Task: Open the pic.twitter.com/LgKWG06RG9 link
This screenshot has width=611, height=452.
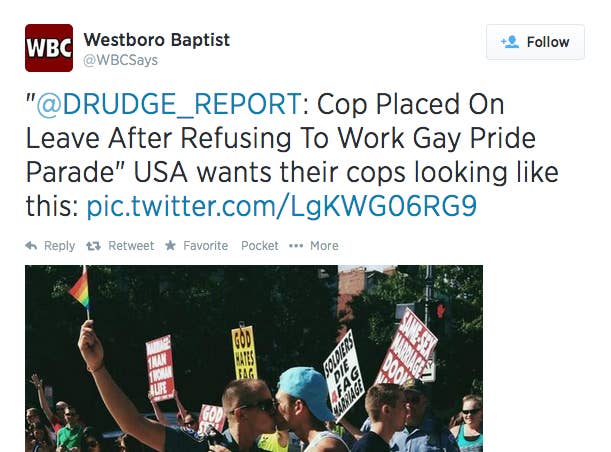Action: click(281, 206)
